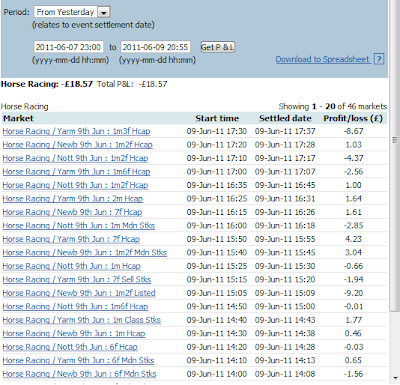Open Nott 1m2f Hcap market starting 16:35
Viewport: 400px width, 385px height.
point(75,185)
